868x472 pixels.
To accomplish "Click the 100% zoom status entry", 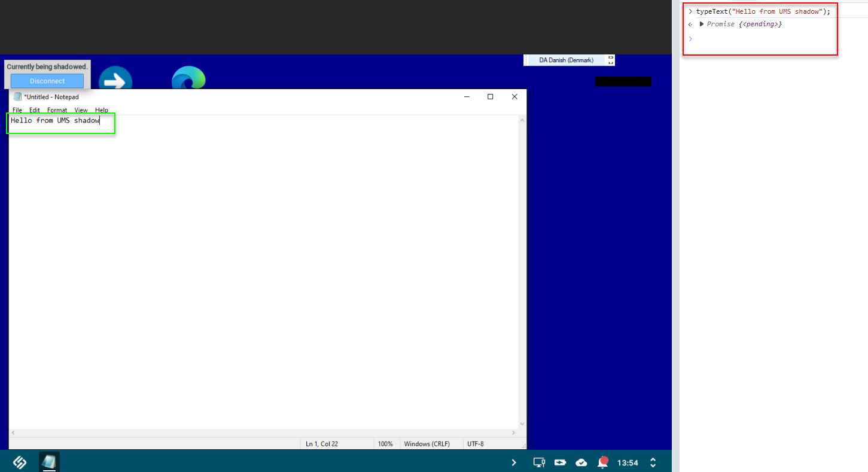I will 385,444.
